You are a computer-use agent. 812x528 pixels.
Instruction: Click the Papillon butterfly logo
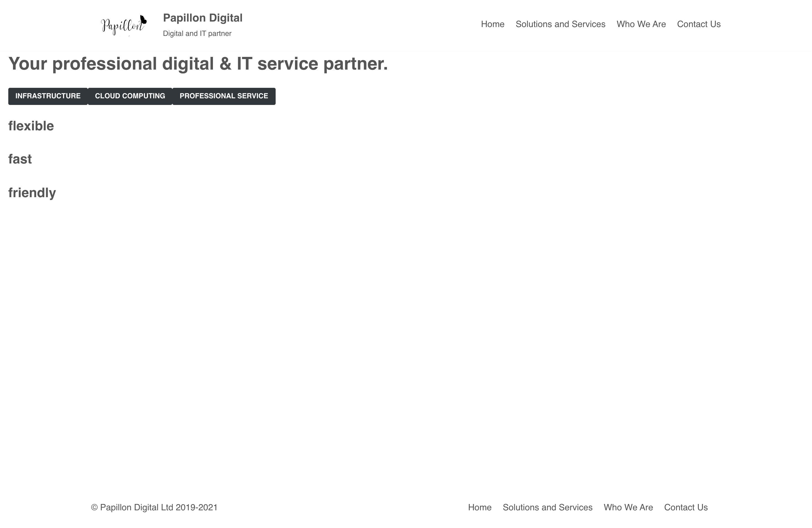click(123, 24)
